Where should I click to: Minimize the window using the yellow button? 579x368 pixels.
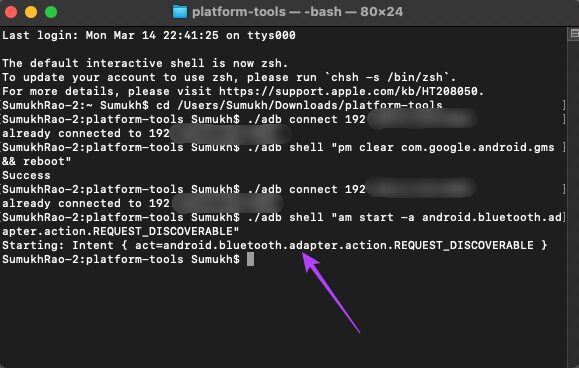coord(31,12)
